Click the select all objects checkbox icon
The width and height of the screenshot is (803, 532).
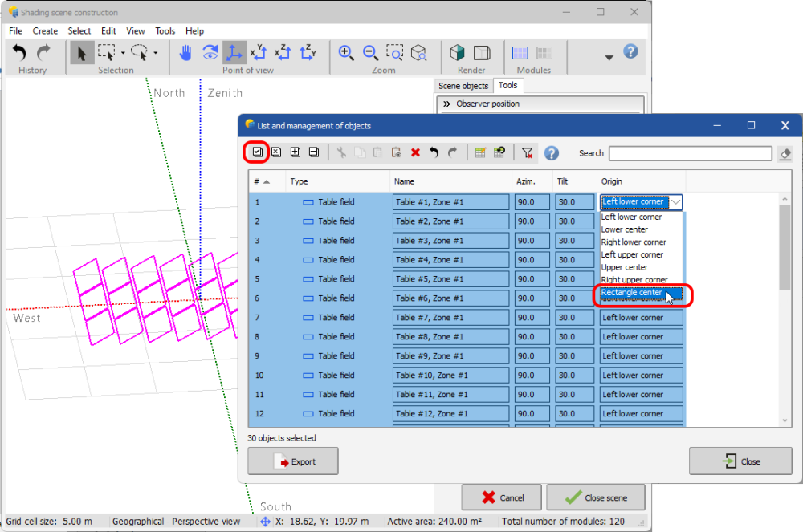point(257,152)
